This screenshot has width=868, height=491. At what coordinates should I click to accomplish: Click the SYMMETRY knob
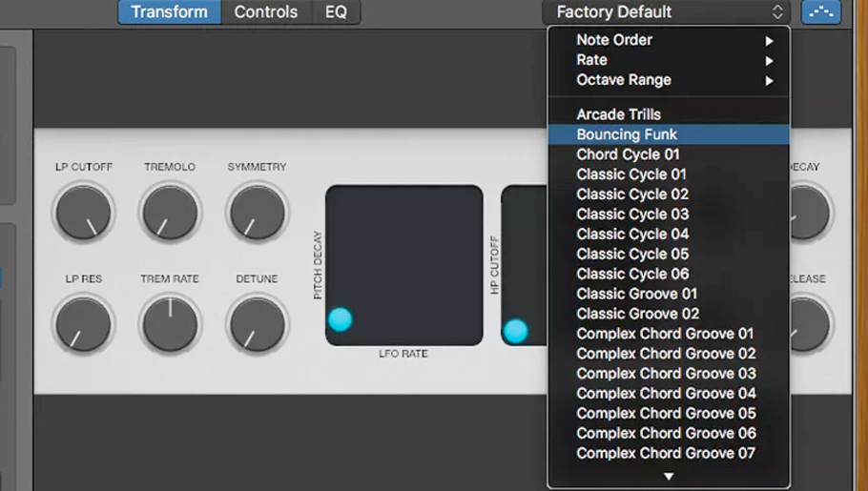(258, 212)
